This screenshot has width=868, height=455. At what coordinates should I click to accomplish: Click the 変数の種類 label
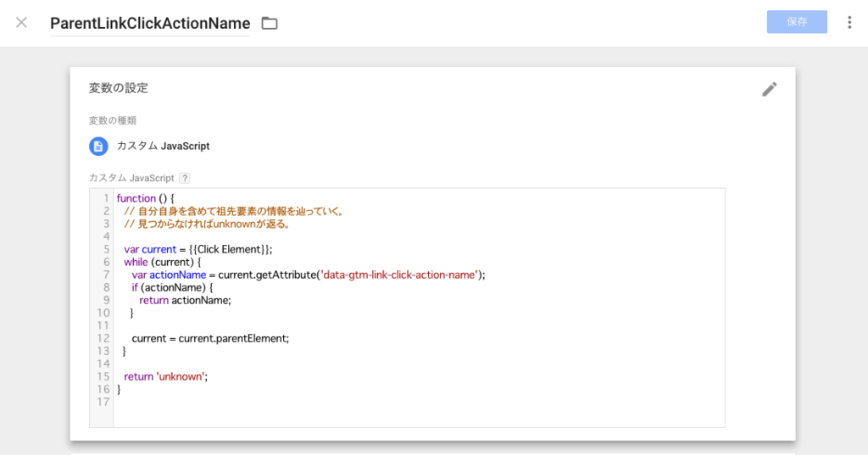coord(113,120)
